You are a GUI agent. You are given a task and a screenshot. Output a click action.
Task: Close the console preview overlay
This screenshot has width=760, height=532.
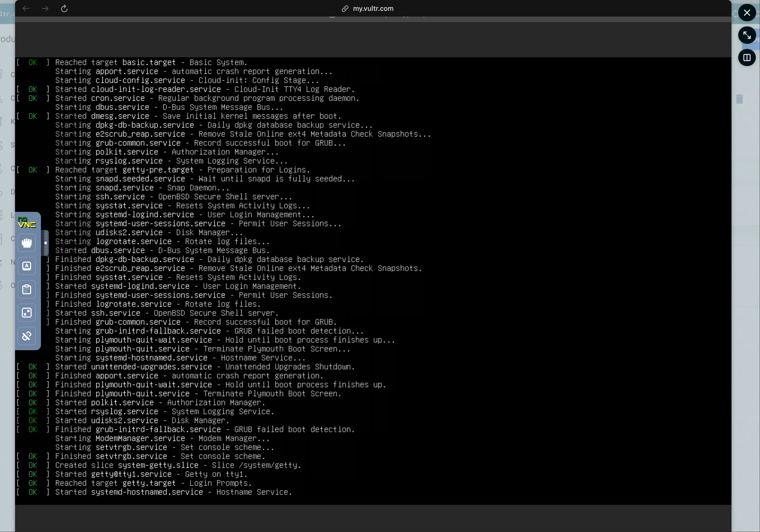pos(747,13)
